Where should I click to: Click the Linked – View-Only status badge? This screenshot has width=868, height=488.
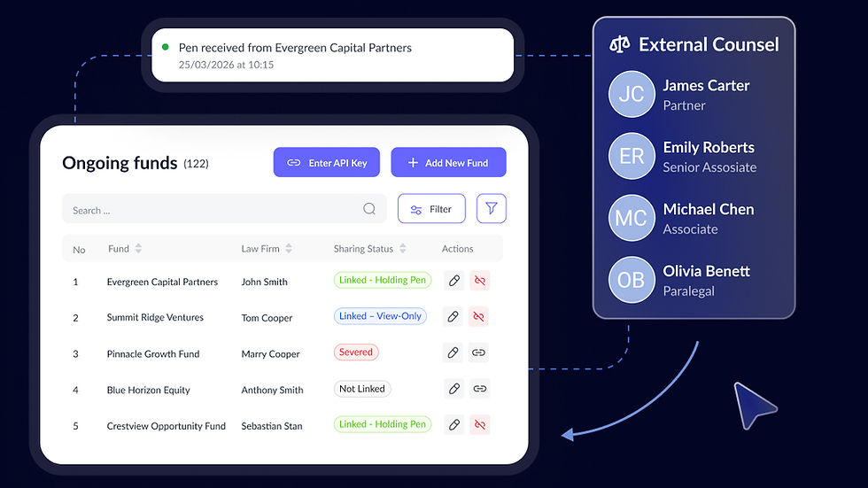click(380, 316)
